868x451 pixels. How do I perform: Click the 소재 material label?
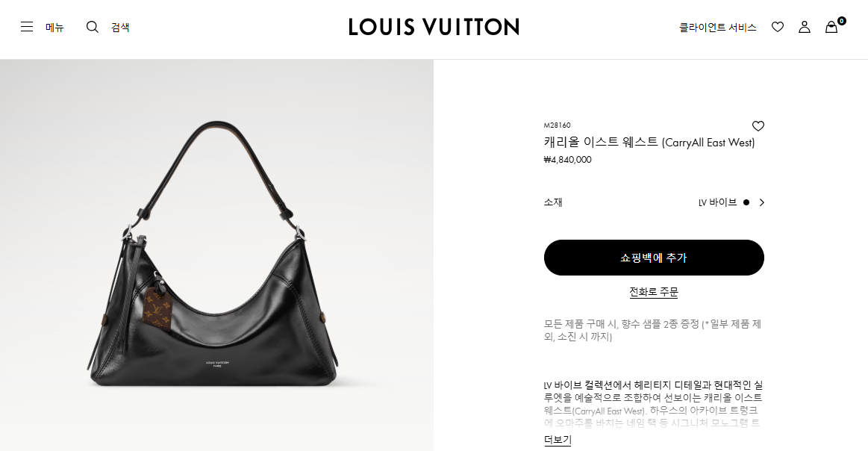tap(553, 202)
